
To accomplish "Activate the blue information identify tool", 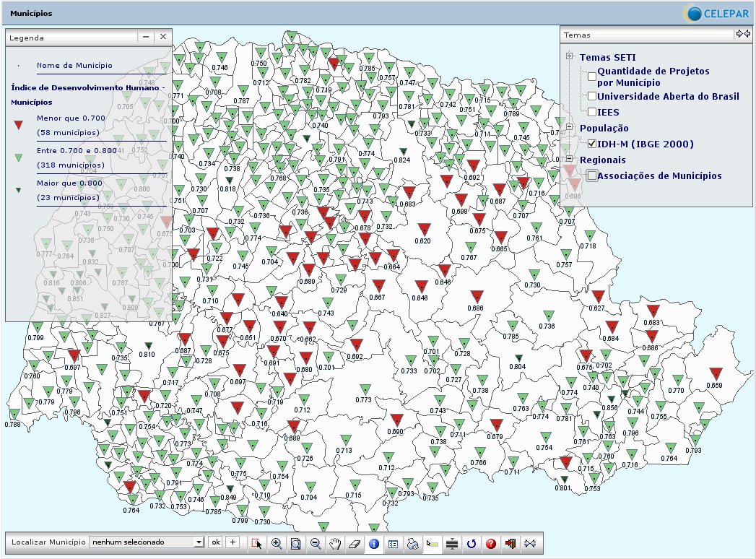I will tap(373, 543).
